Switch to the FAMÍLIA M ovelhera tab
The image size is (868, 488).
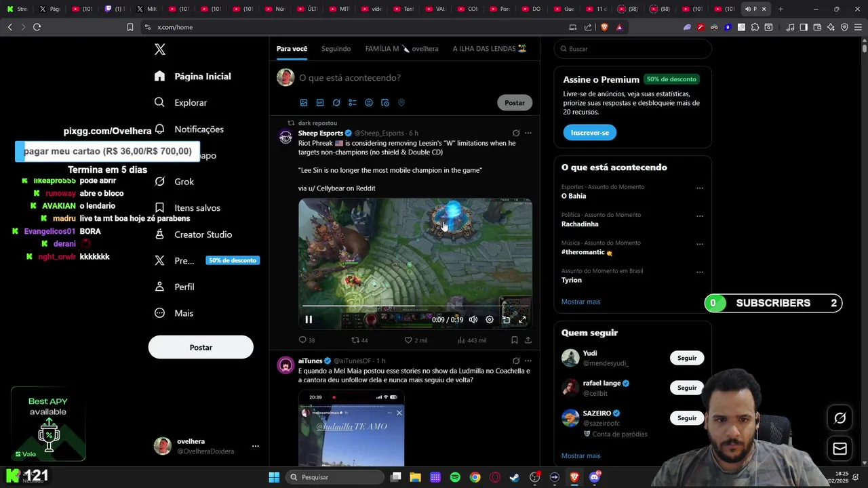point(401,49)
